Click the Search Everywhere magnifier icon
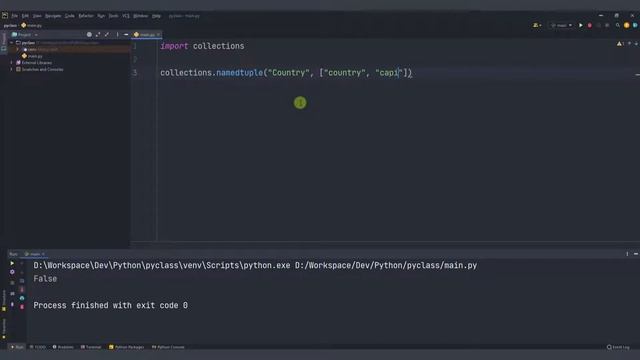Screen dimensions: 640x360 618,25
